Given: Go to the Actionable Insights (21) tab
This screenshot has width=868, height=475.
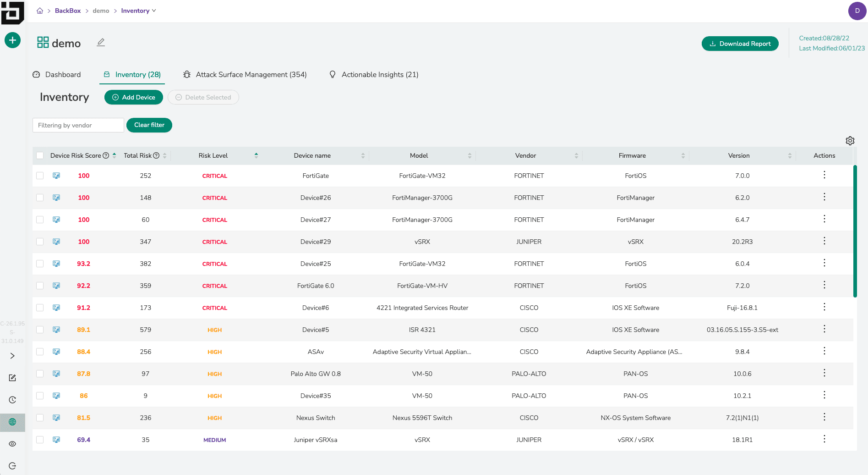Looking at the screenshot, I should (x=374, y=74).
